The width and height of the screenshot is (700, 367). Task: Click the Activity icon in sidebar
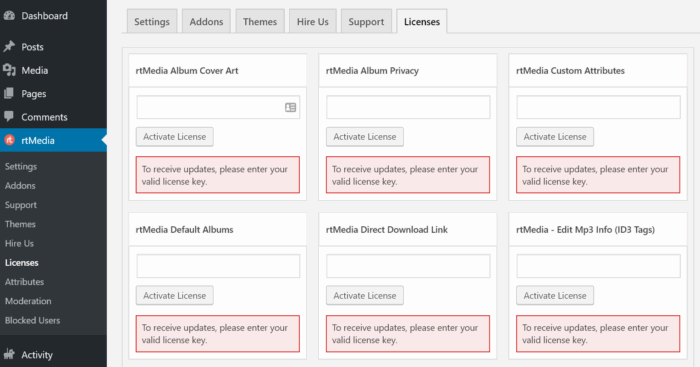9,354
